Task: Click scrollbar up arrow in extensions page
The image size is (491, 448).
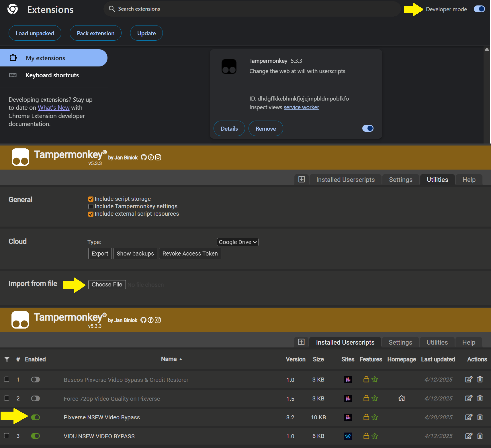Action: tap(487, 49)
